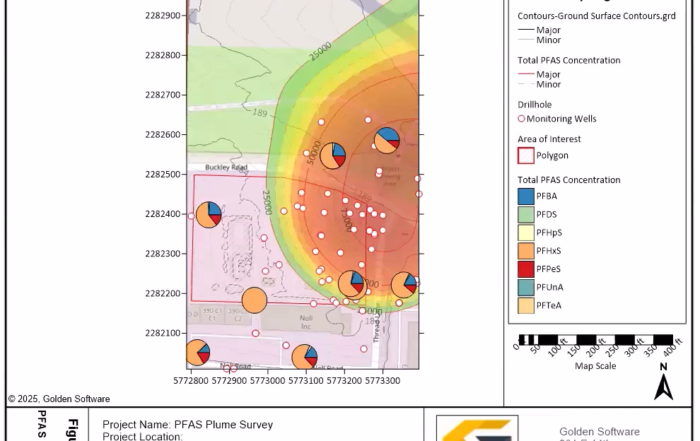Click the pie chart beside the 50000 contour label

333,155
